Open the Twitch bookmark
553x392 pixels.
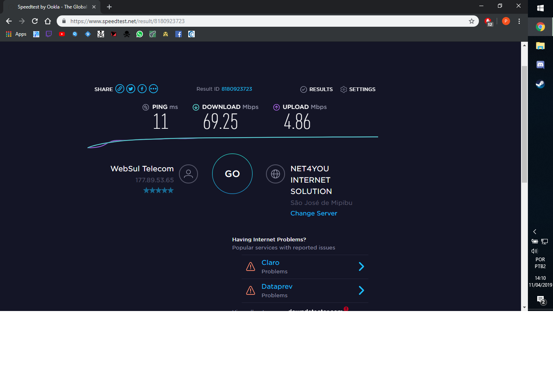point(49,34)
